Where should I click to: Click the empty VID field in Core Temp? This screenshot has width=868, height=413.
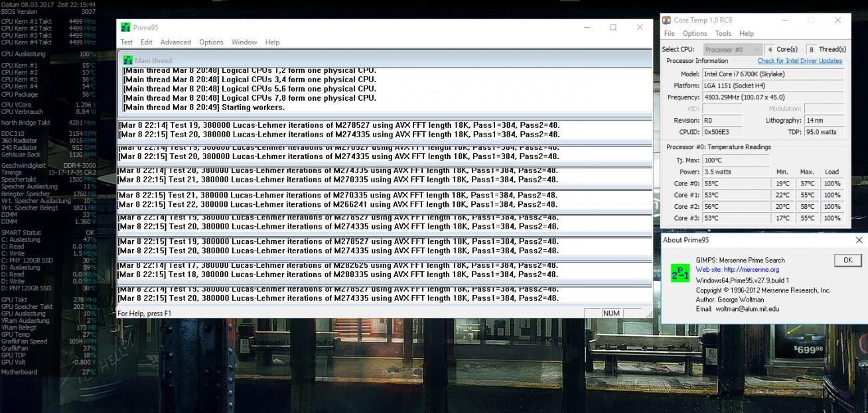[722, 109]
